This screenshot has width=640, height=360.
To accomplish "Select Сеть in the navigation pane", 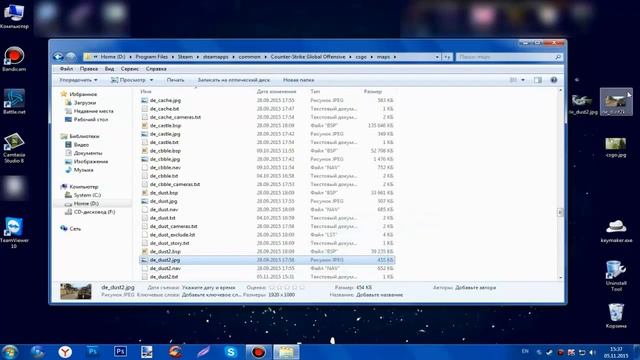I will point(75,229).
